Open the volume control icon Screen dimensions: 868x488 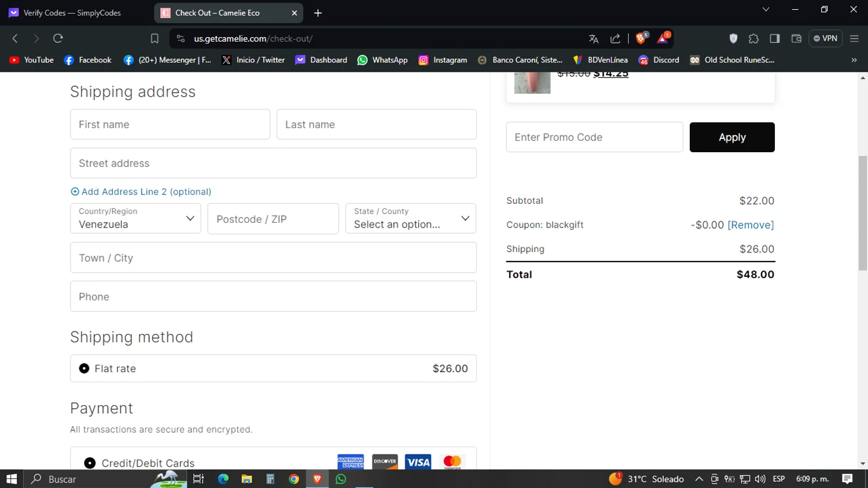(x=760, y=479)
